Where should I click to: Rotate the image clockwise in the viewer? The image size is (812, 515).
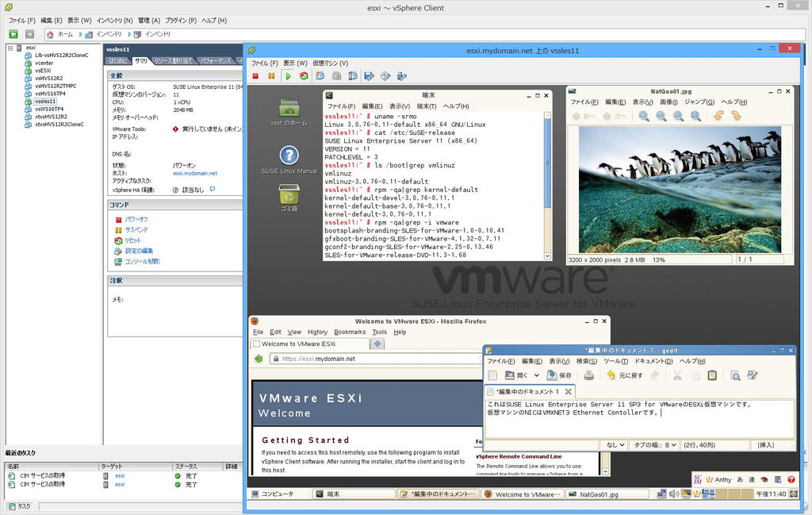(737, 116)
